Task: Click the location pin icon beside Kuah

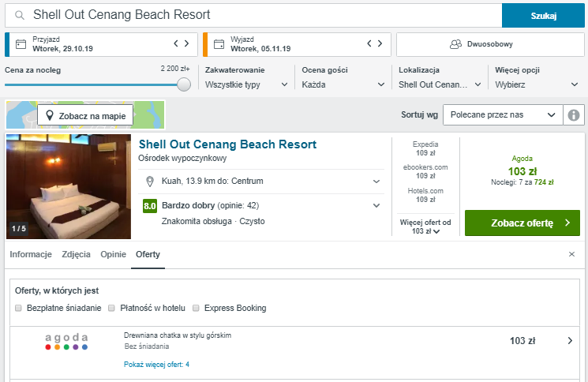Action: [x=150, y=182]
